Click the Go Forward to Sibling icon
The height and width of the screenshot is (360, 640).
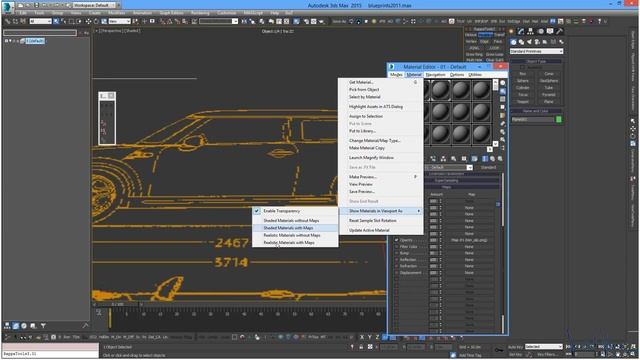pyautogui.click(x=500, y=159)
